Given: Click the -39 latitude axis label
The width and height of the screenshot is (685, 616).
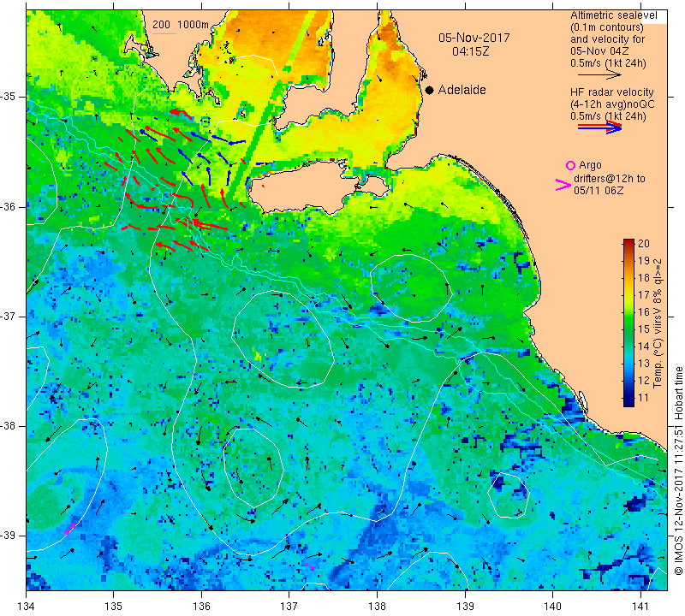Looking at the screenshot, I should click(x=8, y=536).
